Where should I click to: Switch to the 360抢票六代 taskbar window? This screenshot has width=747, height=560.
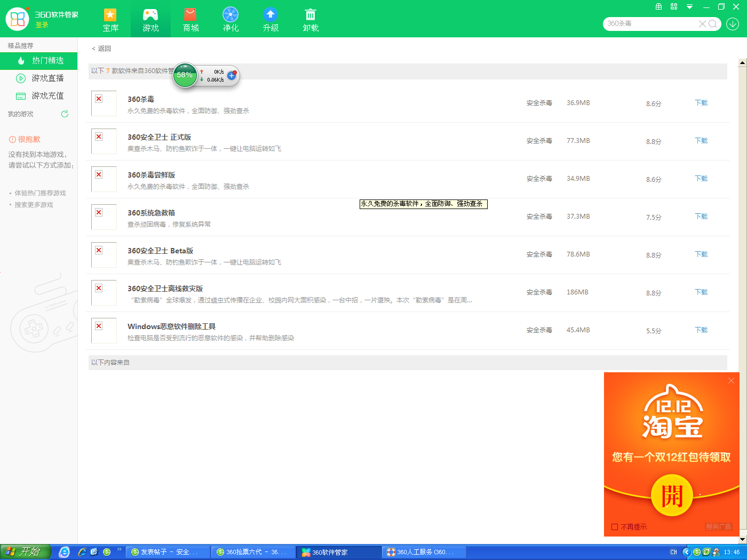point(253,552)
